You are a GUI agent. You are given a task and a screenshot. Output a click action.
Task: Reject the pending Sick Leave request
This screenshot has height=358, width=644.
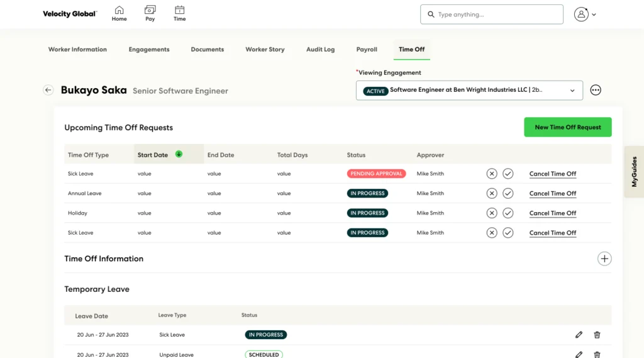[x=492, y=174]
